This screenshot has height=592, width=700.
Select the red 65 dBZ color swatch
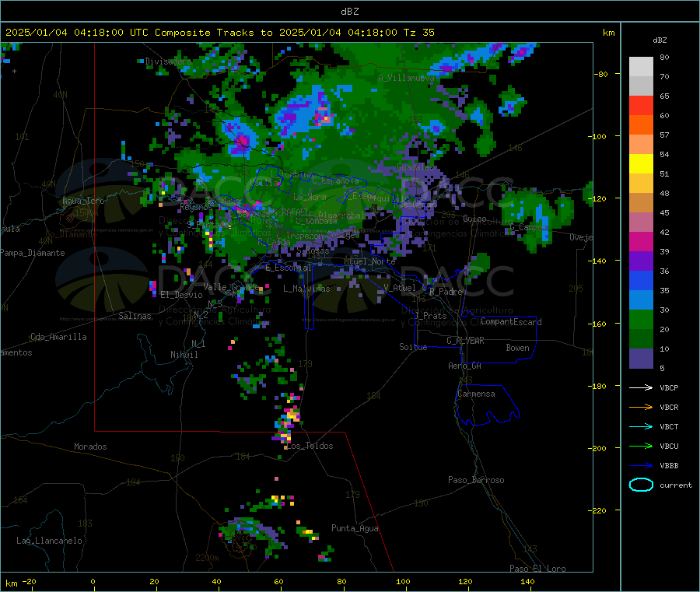pyautogui.click(x=641, y=105)
